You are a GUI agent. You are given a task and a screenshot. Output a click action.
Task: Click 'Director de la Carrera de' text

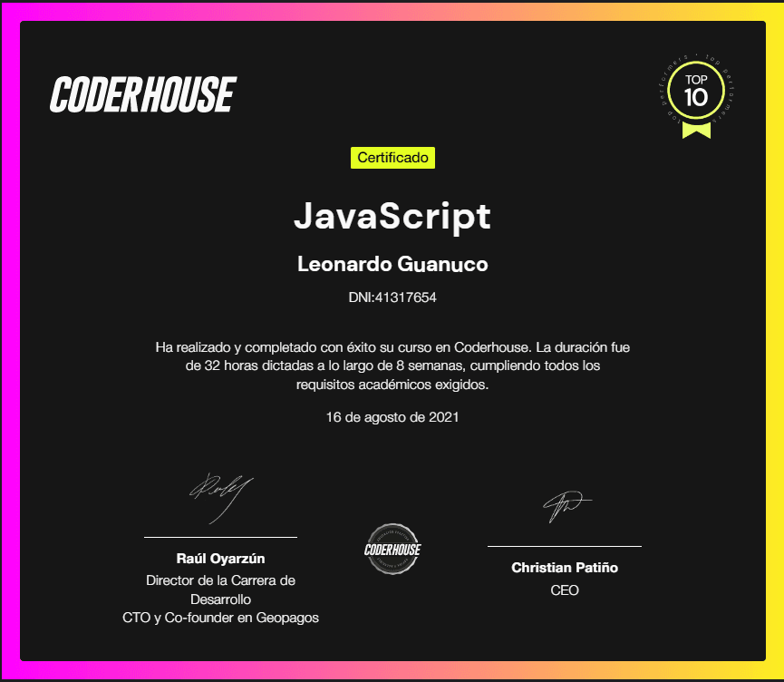coord(220,580)
